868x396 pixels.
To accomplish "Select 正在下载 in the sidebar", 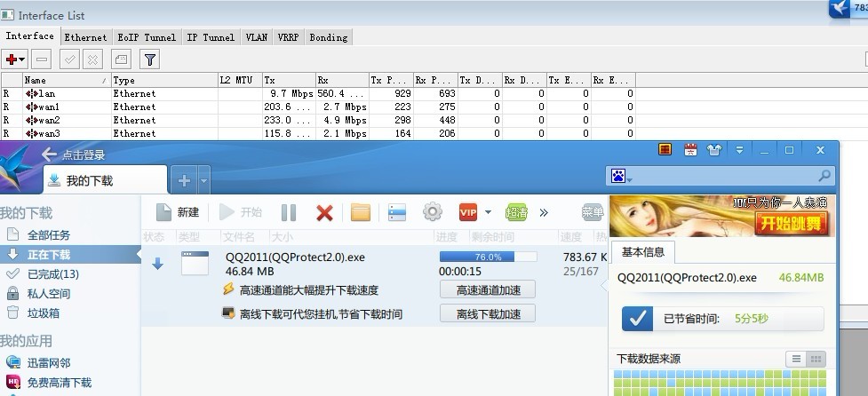I will 70,255.
